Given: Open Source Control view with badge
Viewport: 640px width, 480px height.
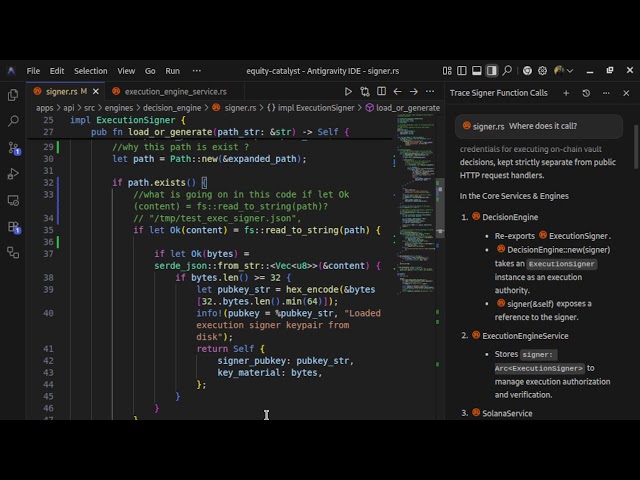Looking at the screenshot, I should tap(13, 148).
